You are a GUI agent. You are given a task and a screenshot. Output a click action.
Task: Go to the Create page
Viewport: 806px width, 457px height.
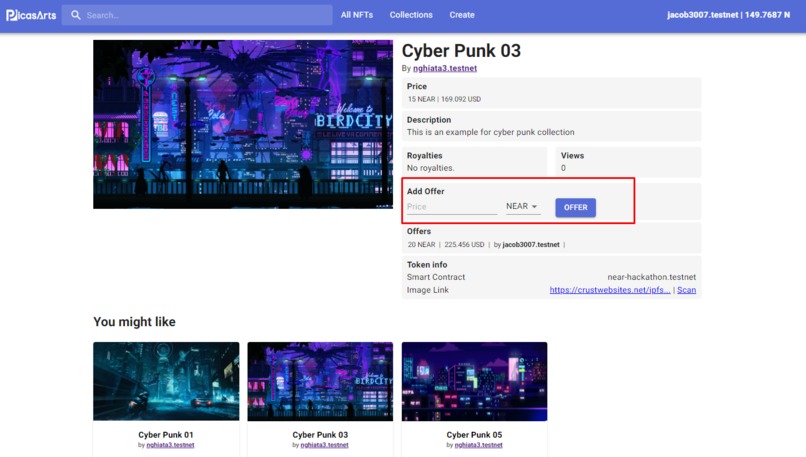(x=462, y=15)
